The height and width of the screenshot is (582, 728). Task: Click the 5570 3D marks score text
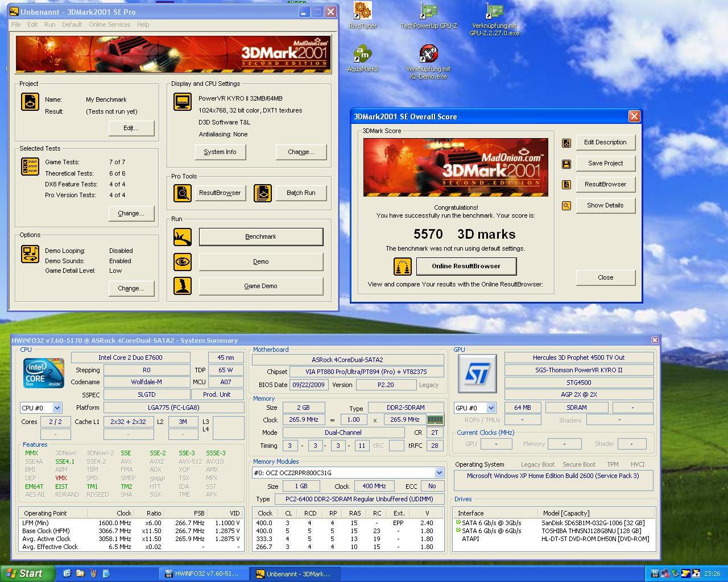pos(464,234)
